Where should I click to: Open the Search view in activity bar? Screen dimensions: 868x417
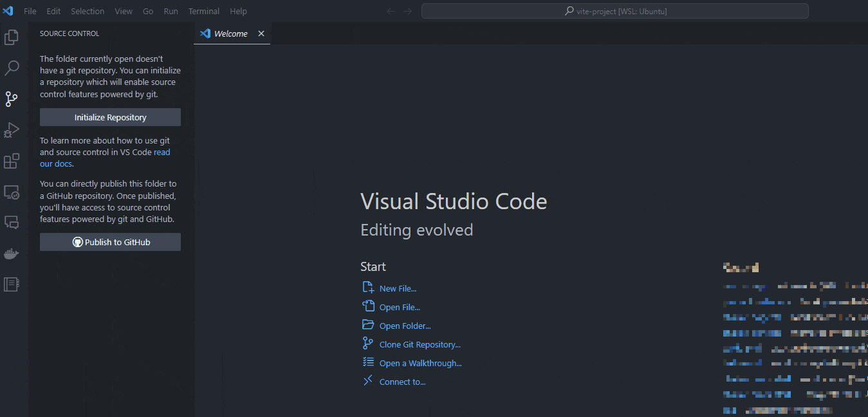click(12, 68)
